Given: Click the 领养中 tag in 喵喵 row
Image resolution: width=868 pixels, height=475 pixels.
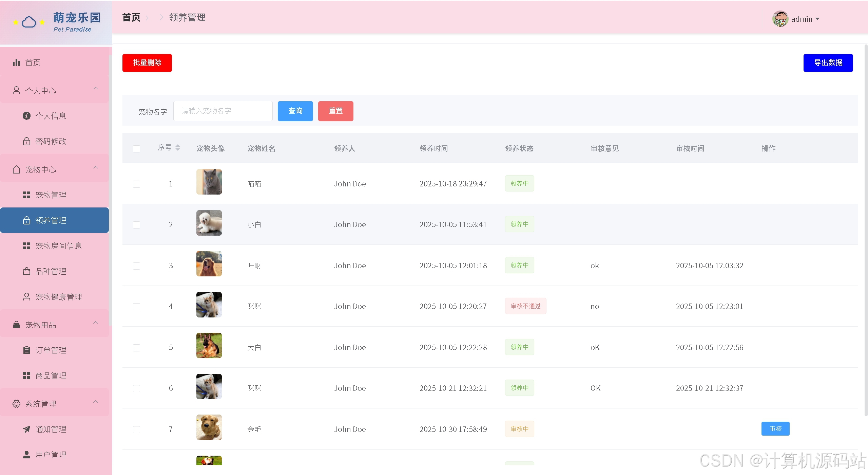Looking at the screenshot, I should point(519,183).
